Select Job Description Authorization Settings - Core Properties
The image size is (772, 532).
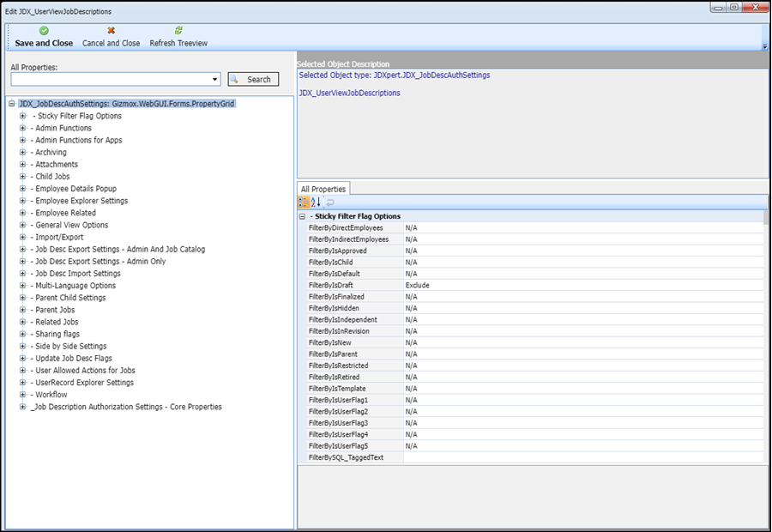click(x=126, y=407)
